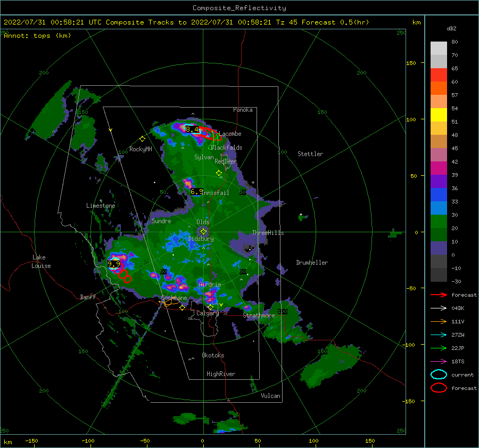Click the light grey 80 dBZ swatch
Viewport: 479px width, 448px height.
pyautogui.click(x=439, y=48)
